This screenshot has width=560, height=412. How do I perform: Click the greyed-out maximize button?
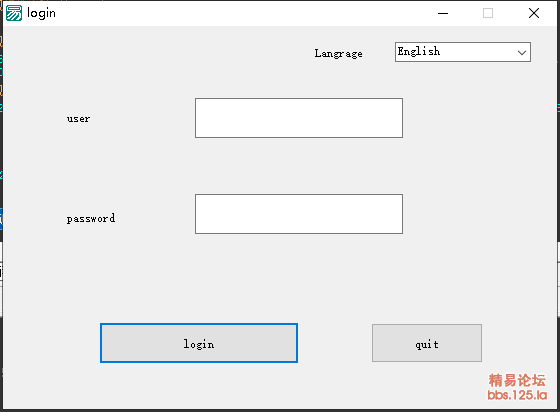click(x=488, y=13)
